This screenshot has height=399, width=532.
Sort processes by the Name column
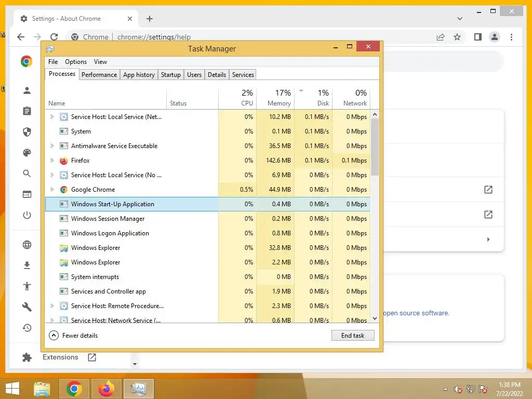(x=105, y=98)
